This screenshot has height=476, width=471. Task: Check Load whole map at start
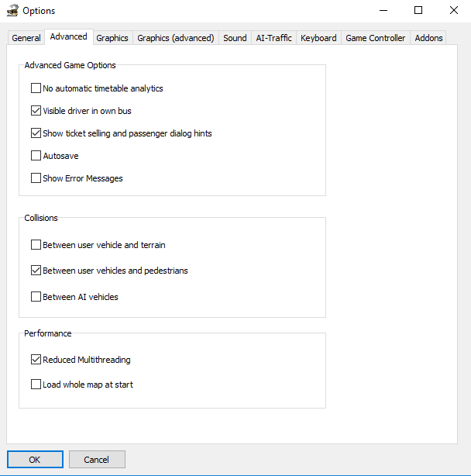pyautogui.click(x=36, y=385)
